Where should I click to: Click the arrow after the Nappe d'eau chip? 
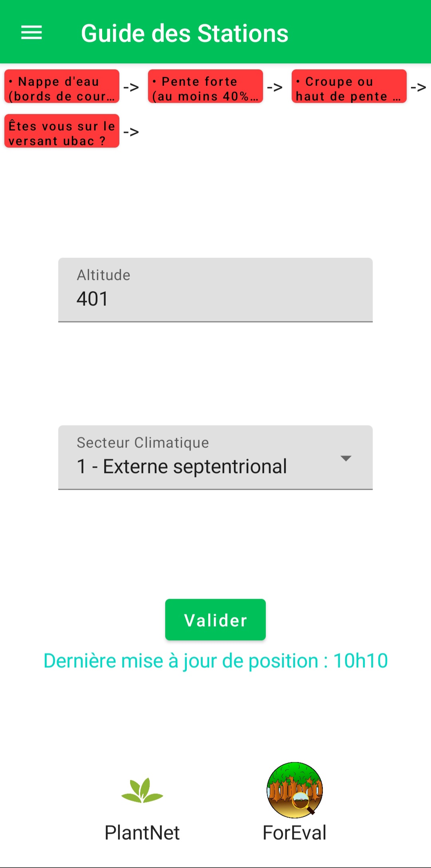(131, 87)
